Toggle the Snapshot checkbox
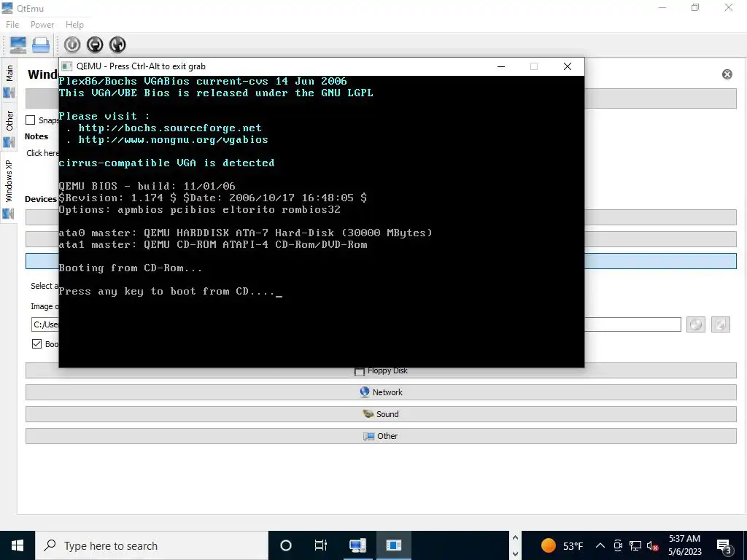 click(31, 120)
